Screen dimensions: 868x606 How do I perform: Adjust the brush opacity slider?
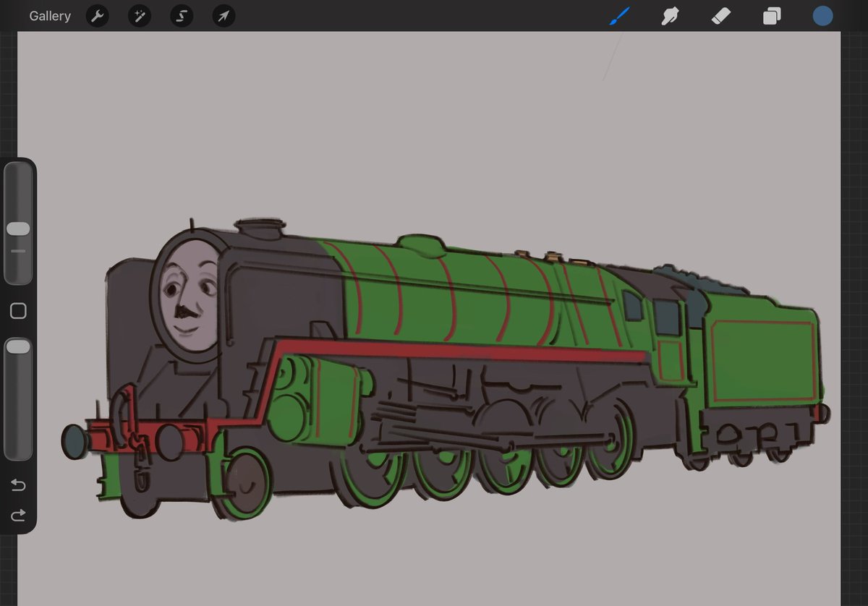tap(18, 346)
